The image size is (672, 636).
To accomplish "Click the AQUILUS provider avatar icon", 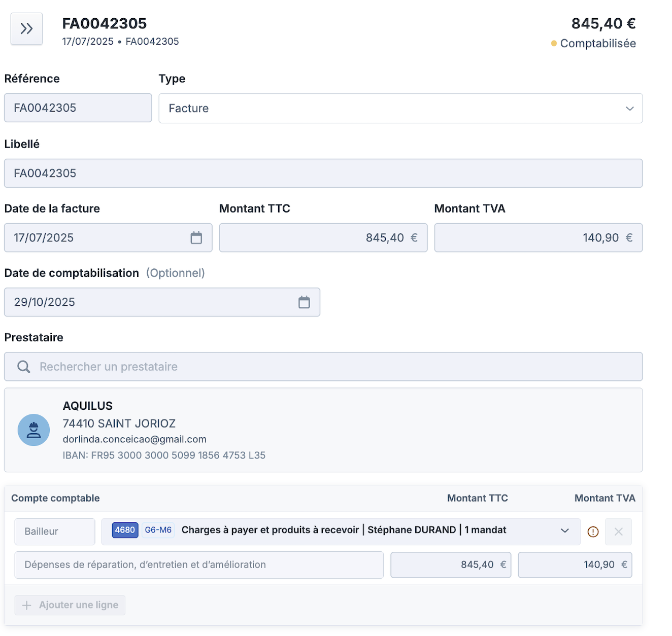I will click(33, 430).
